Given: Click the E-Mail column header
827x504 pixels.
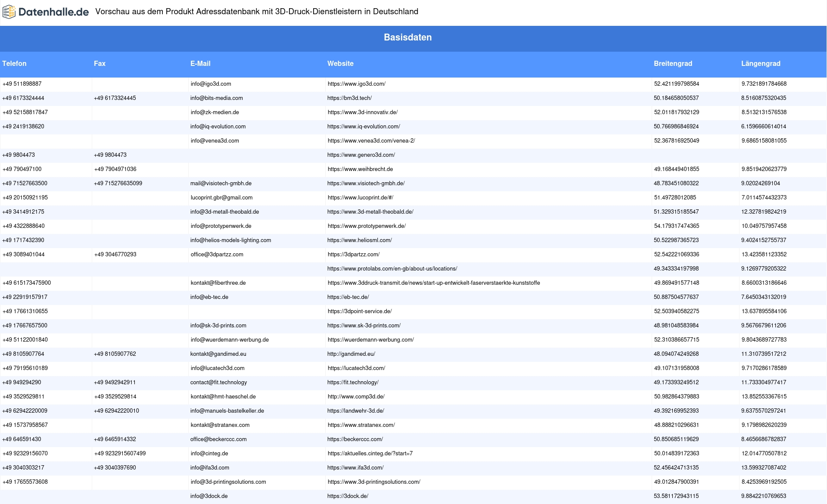Looking at the screenshot, I should click(200, 64).
